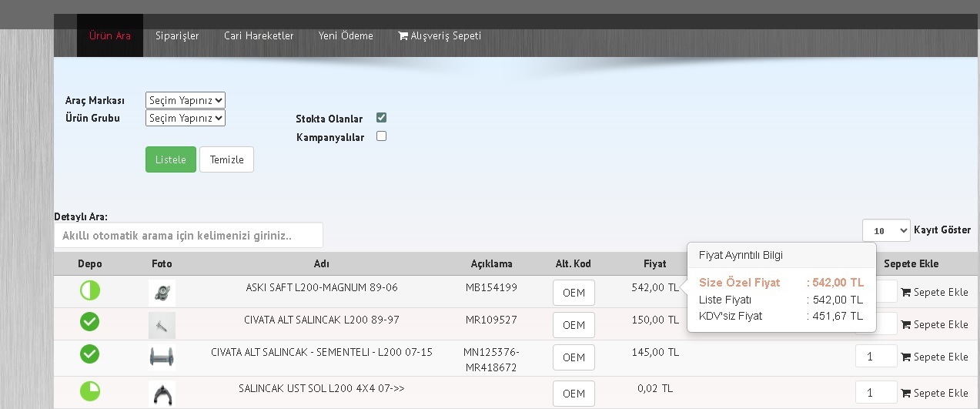The width and height of the screenshot is (980, 409).
Task: Add ASKI SAFT L200-MAGNUM to cart
Action: tap(934, 293)
